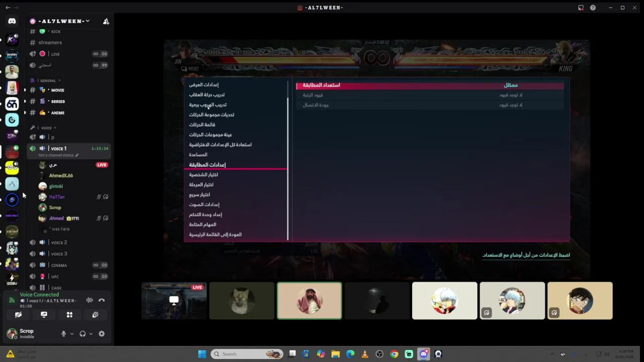The image size is (644, 362).
Task: Open Discord direct messages home icon
Action: 12,21
